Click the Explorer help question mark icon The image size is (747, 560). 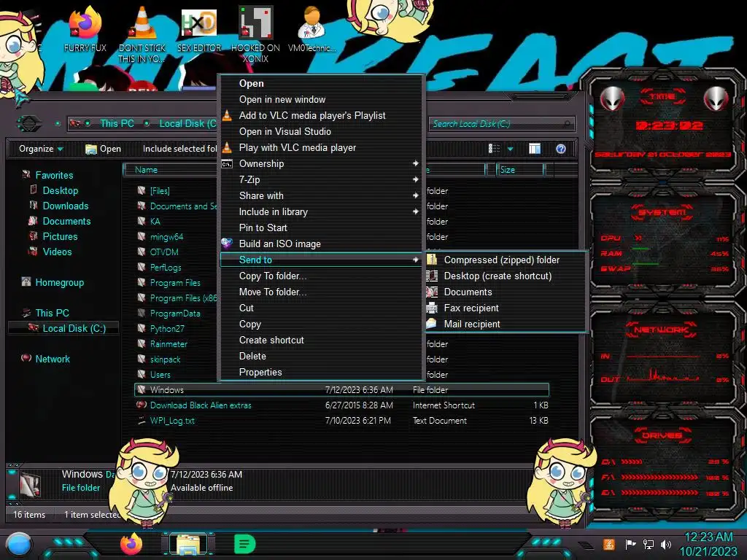click(x=561, y=149)
